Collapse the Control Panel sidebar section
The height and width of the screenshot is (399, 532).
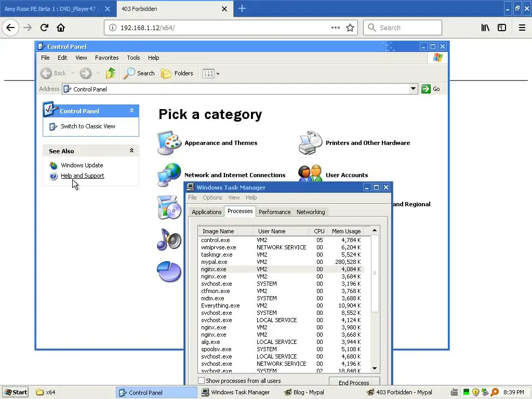pyautogui.click(x=131, y=111)
